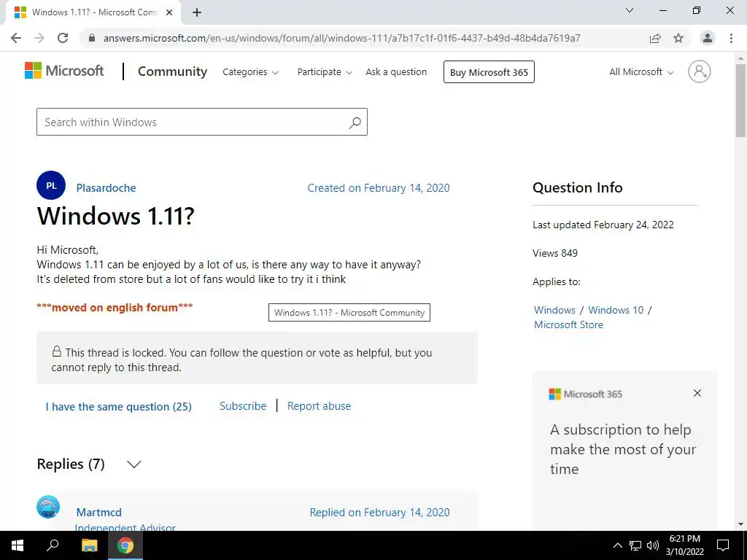Click Buy Microsoft 365 button
Screen dimensions: 747x560
(x=489, y=72)
